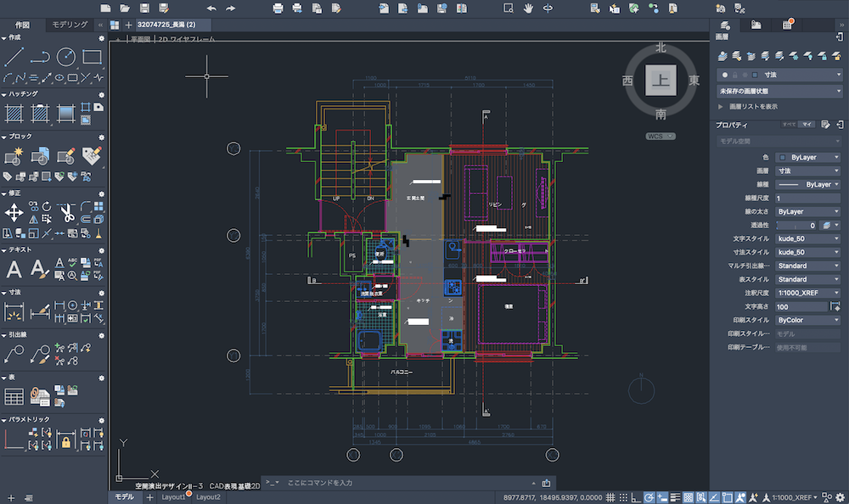Viewport: 849px width, 504px height.
Task: Select the Trim scissors tool
Action: [x=67, y=213]
